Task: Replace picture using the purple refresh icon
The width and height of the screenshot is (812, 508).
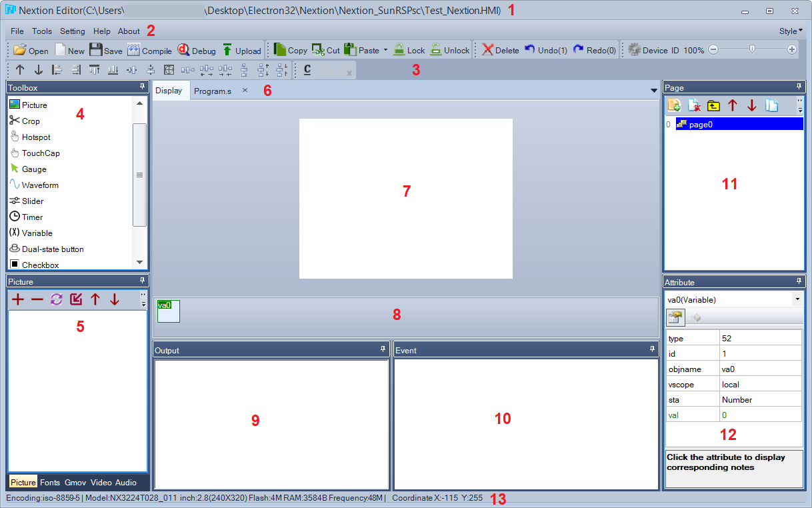Action: (x=57, y=300)
